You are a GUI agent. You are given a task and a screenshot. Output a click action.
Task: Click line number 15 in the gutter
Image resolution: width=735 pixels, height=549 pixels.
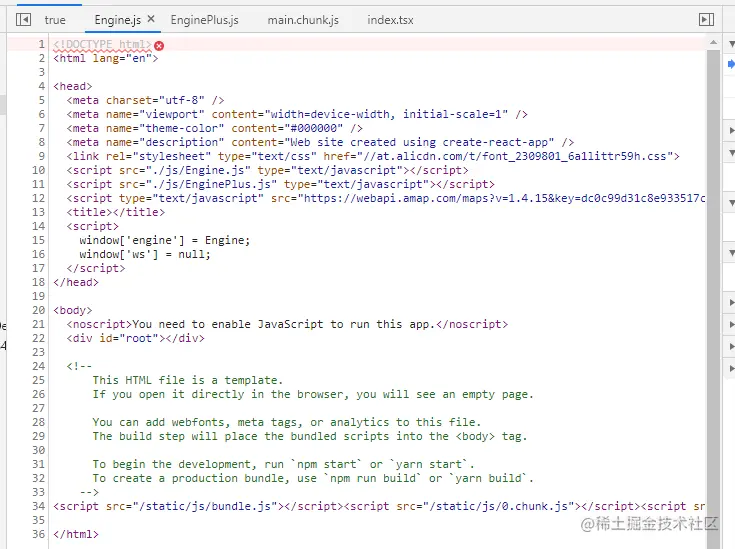point(38,240)
